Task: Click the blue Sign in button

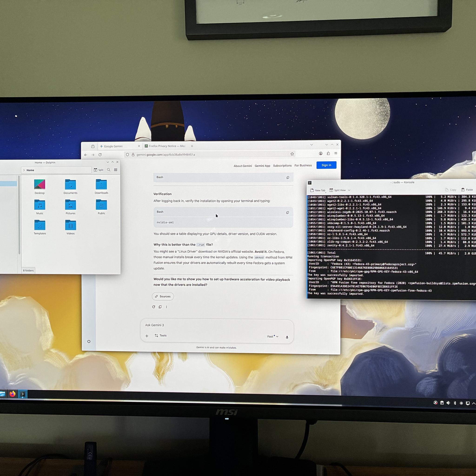Action: click(326, 165)
